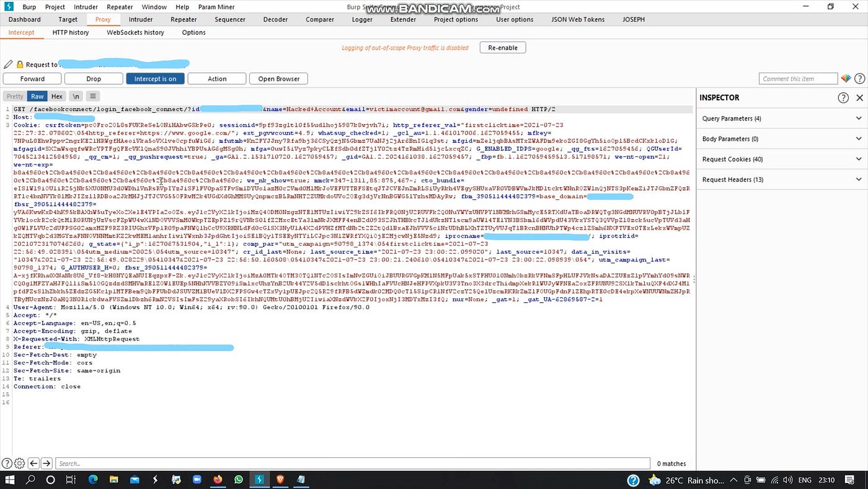
Task: Go to next search match arrow
Action: coord(46,463)
